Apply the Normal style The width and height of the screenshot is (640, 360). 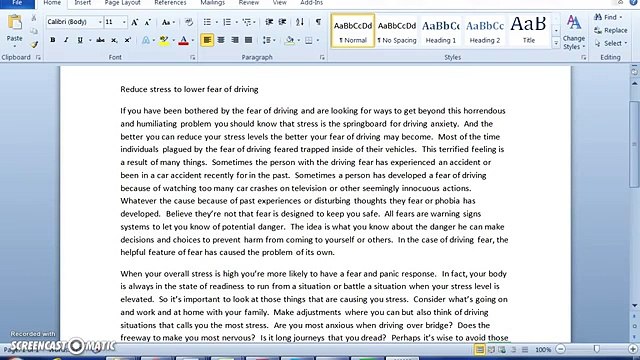pyautogui.click(x=353, y=31)
